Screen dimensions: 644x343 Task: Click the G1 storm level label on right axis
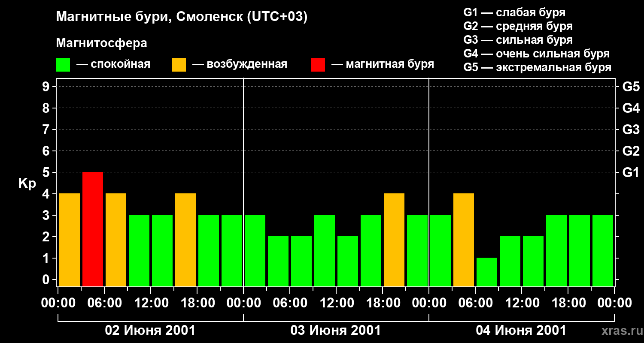pos(631,172)
